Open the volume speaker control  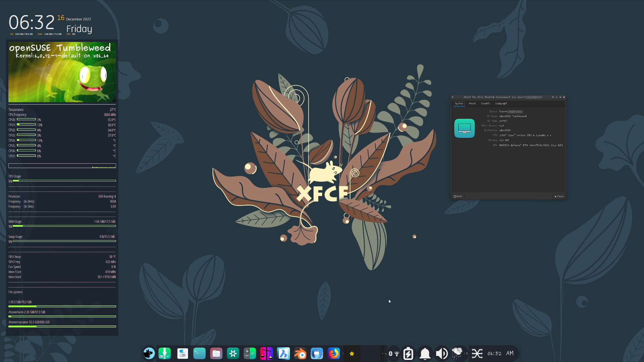coord(442,353)
